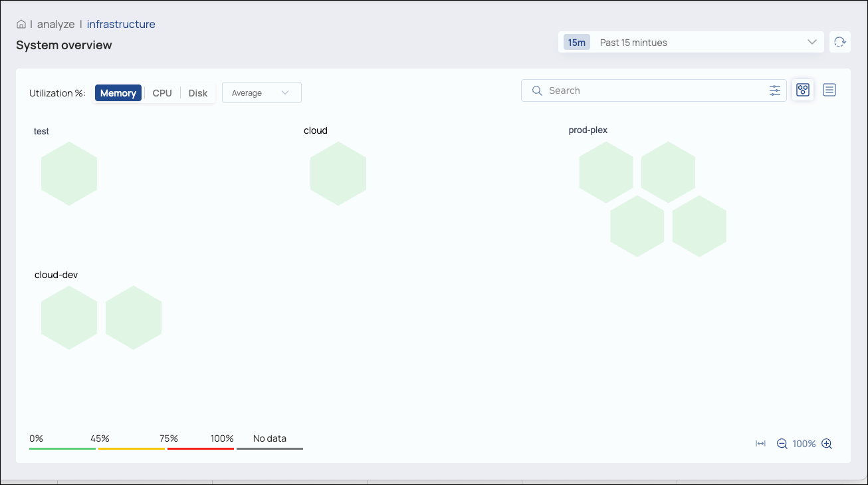Keep Memory utilization selected

[x=118, y=92]
